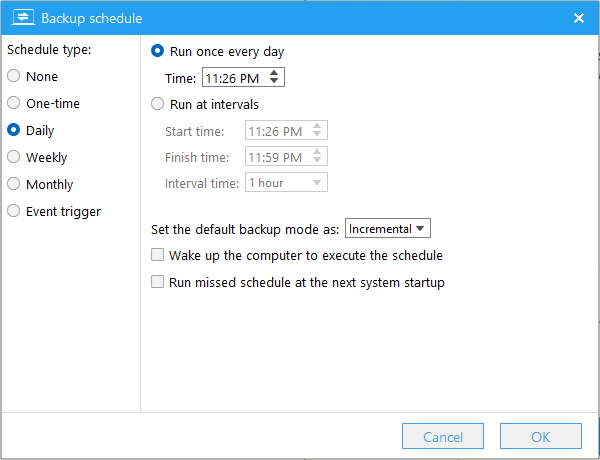Enable Wake up the computer checkbox

tap(157, 256)
